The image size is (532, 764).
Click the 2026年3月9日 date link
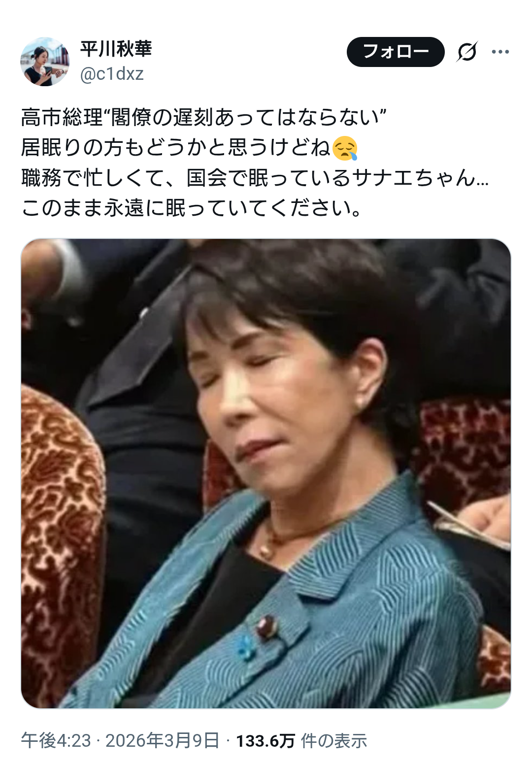(163, 740)
